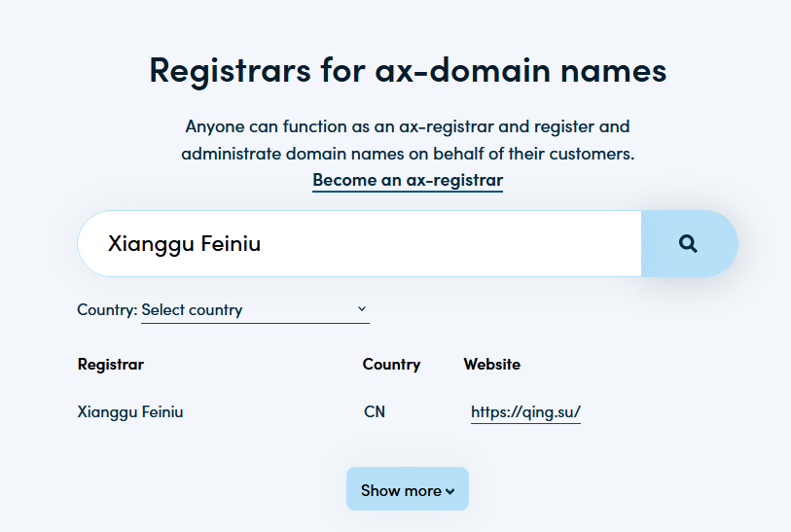Focus the search field containing Xianggu Feiniu
The width and height of the screenshot is (791, 532).
360,244
